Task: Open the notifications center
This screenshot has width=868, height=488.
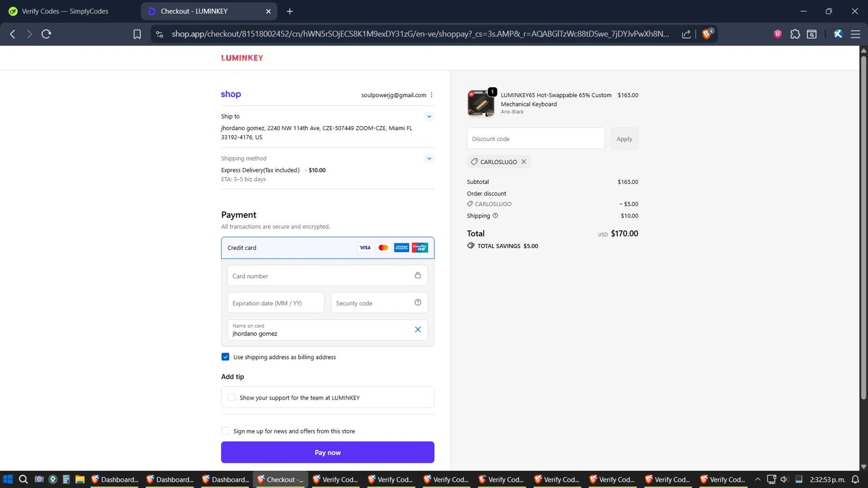Action: pos(855,479)
